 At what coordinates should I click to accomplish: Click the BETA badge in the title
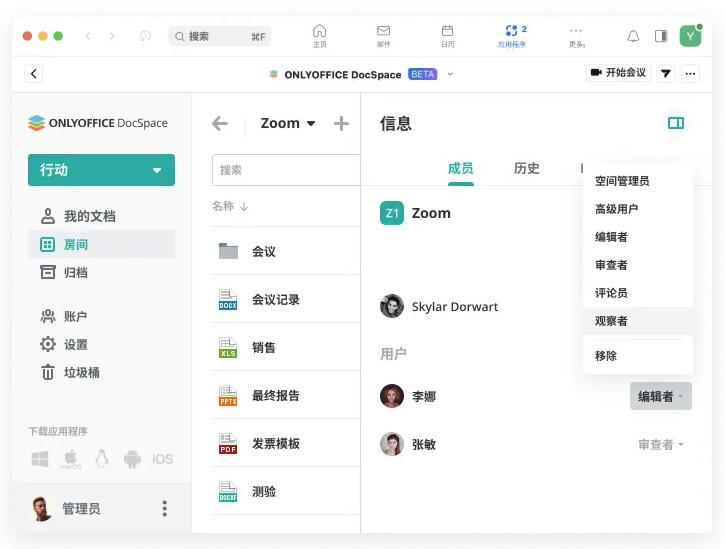point(423,74)
